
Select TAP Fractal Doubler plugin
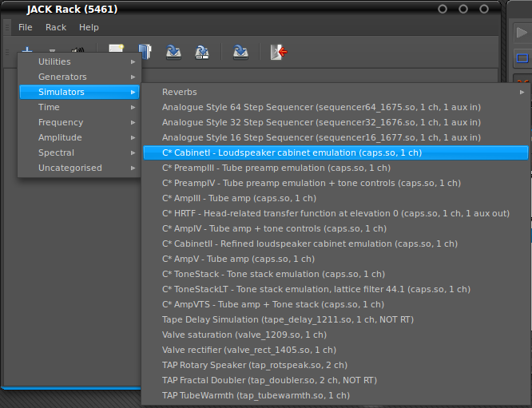click(x=335, y=381)
